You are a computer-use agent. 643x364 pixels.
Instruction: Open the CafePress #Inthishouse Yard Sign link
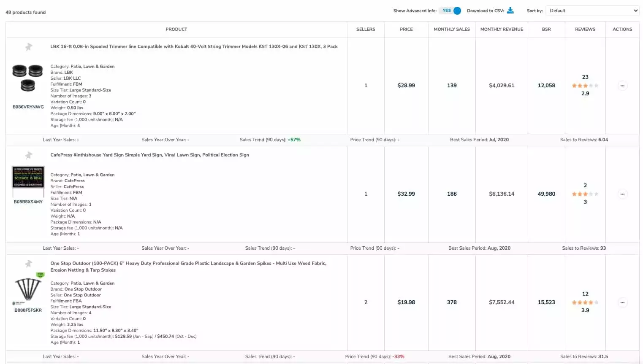(x=149, y=155)
